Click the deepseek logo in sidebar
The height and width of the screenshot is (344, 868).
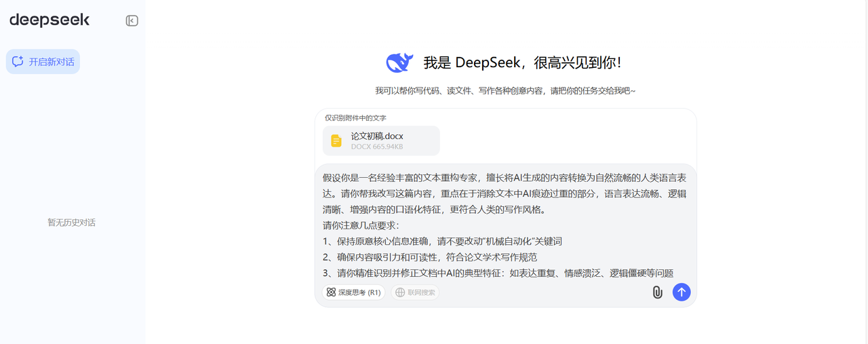coord(50,20)
